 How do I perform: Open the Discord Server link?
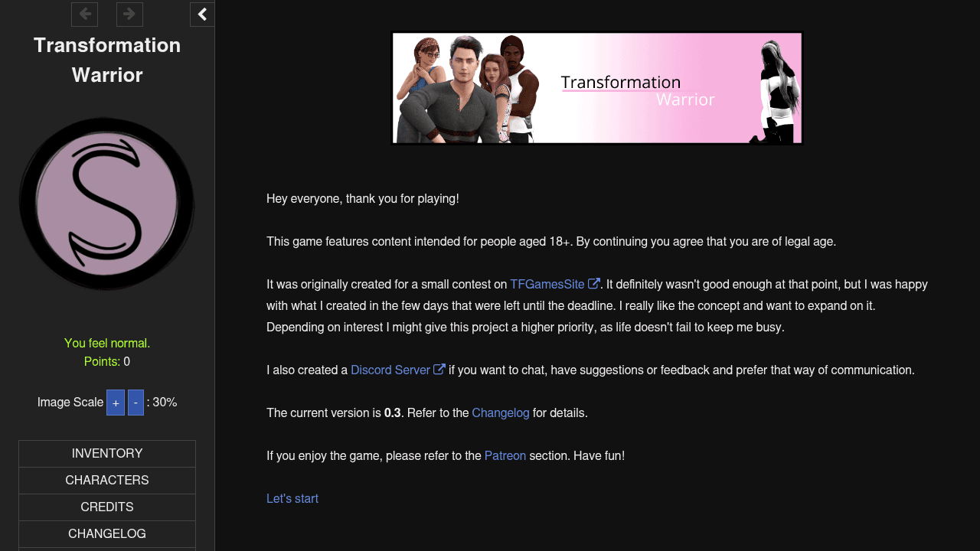coord(390,370)
